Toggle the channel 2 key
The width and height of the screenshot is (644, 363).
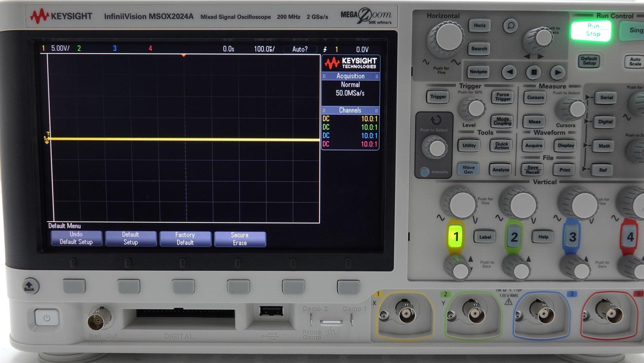(514, 237)
